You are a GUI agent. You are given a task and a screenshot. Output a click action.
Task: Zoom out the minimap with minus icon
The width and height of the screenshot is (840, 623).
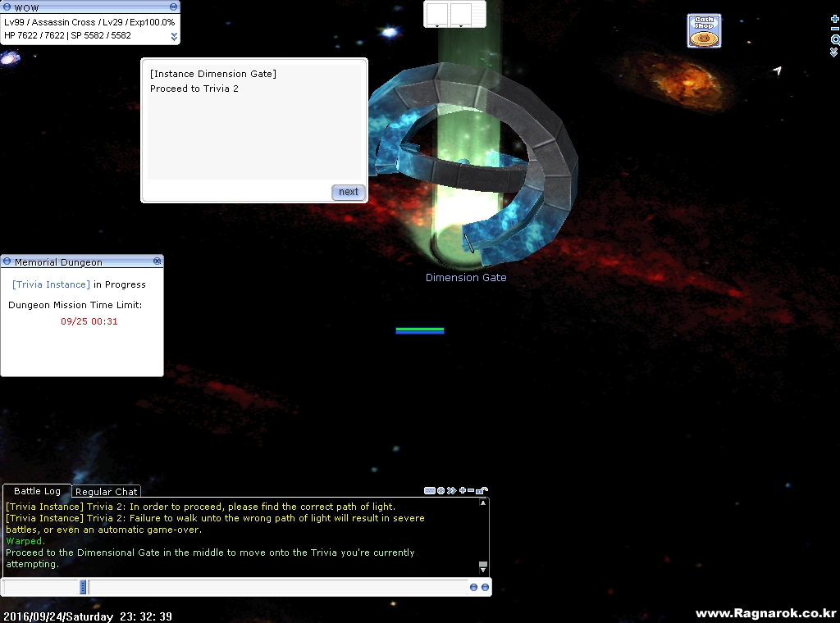[x=834, y=29]
